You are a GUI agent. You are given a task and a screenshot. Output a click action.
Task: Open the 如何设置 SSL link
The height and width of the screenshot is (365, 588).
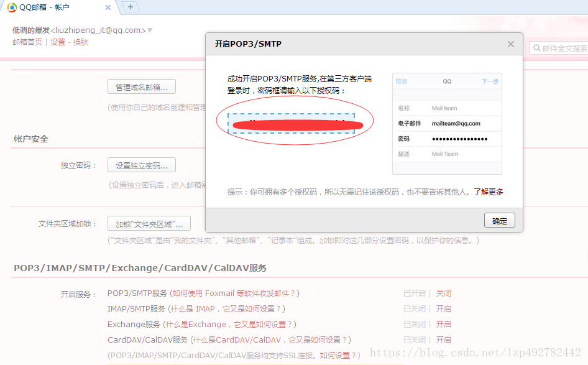point(338,355)
